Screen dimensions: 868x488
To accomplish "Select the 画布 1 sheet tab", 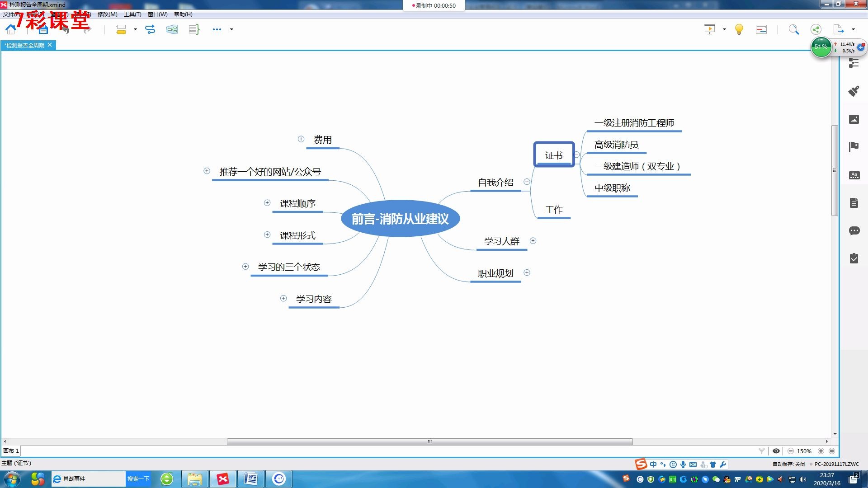I will tap(11, 451).
